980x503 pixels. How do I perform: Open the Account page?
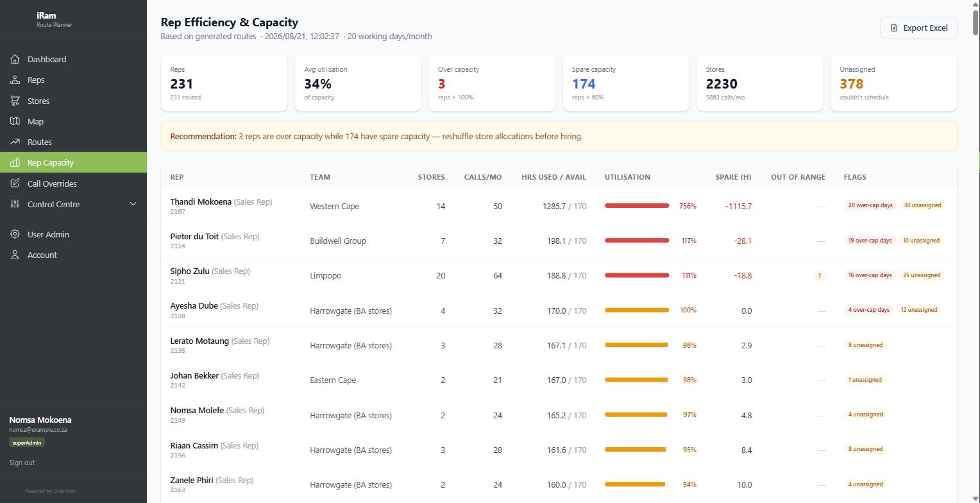point(73,255)
